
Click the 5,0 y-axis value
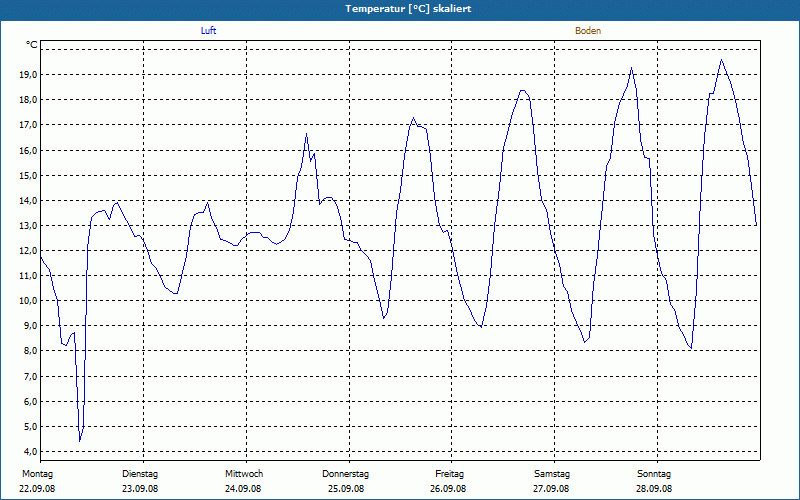click(31, 427)
